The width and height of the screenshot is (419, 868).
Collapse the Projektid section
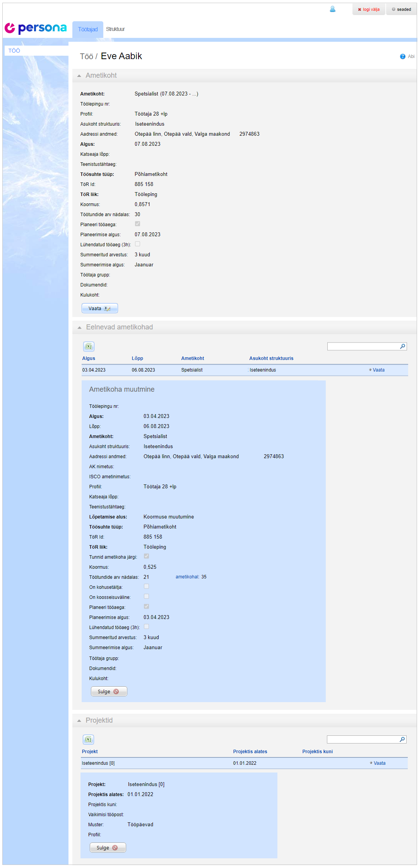79,721
